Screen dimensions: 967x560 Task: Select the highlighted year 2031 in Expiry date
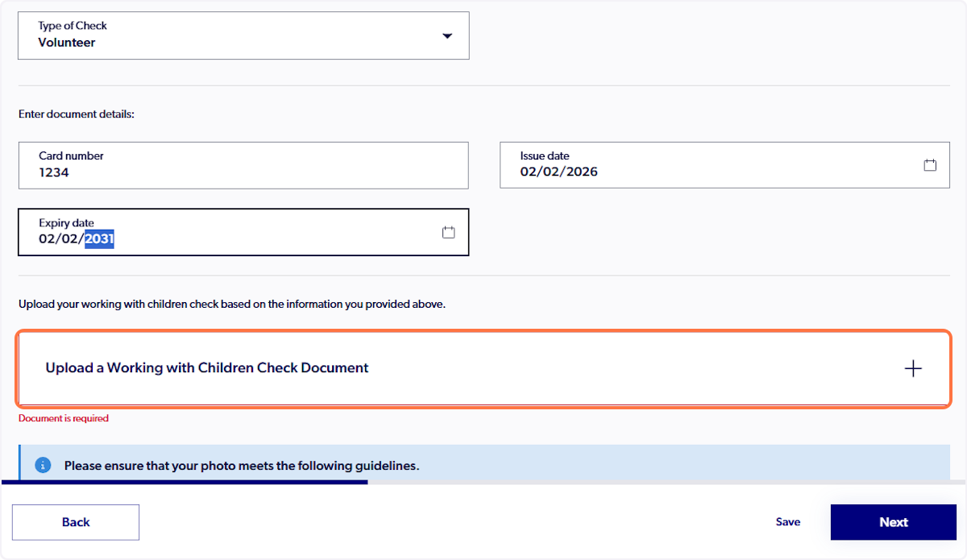[100, 239]
